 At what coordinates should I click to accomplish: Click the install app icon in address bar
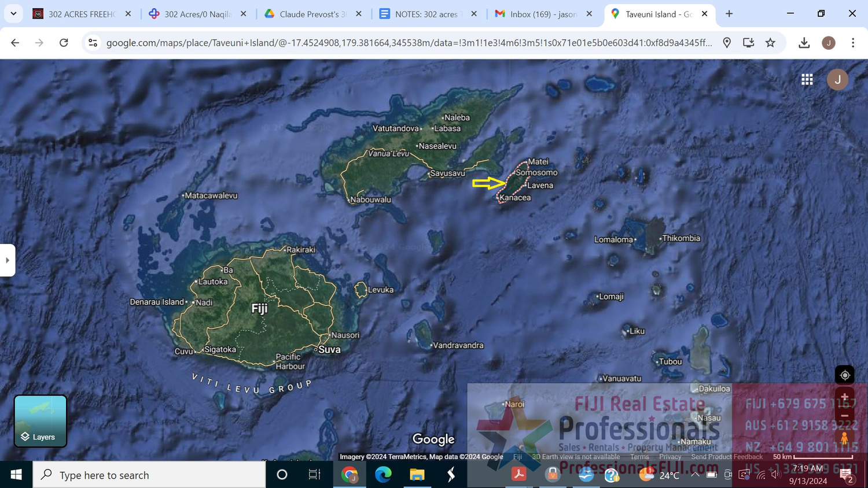coord(748,43)
